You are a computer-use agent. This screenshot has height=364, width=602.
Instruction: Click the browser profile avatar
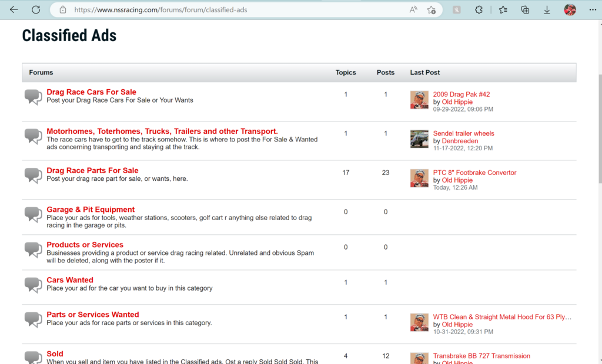[570, 10]
